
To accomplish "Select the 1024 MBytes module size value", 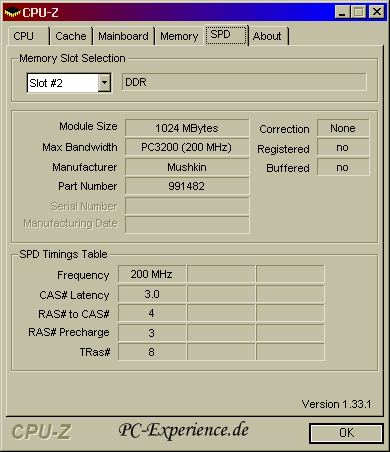I will pos(187,128).
